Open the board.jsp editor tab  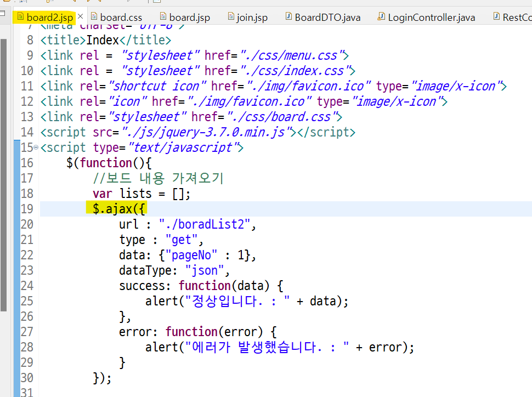click(x=185, y=17)
